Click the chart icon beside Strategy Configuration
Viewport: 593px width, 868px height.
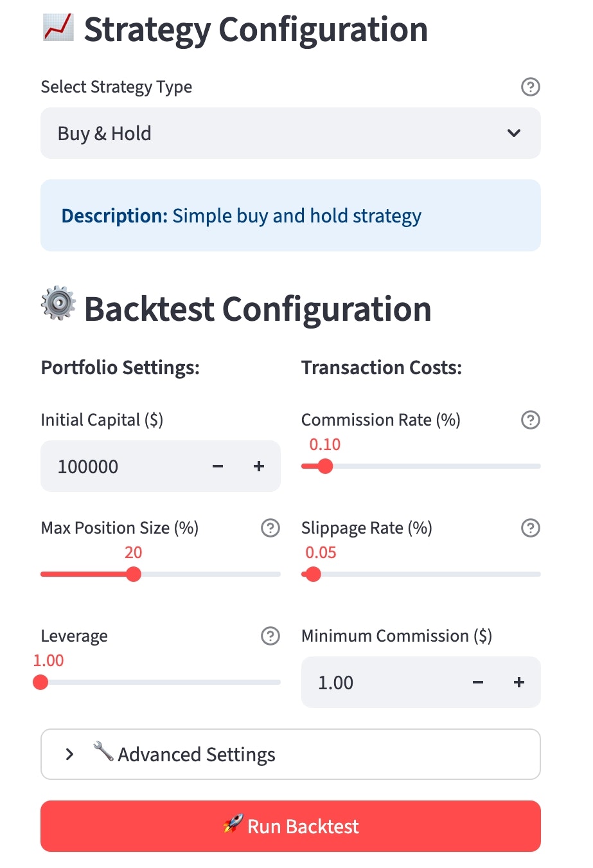tap(57, 28)
